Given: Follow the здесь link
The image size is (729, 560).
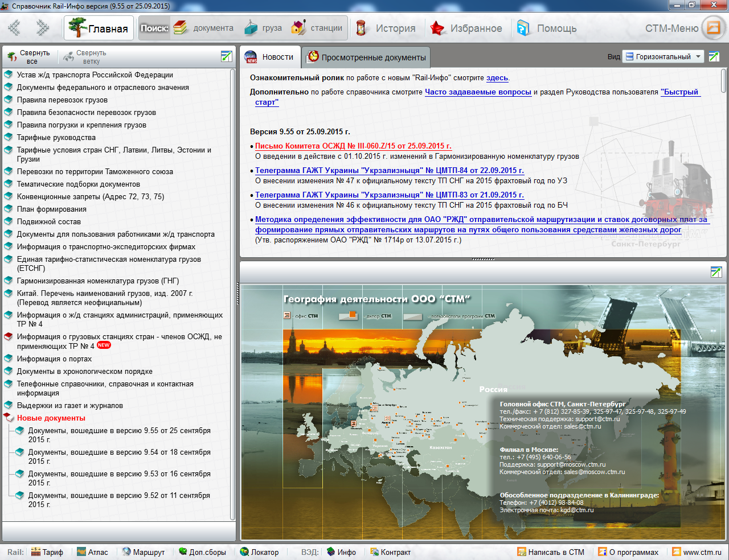Looking at the screenshot, I should (497, 77).
